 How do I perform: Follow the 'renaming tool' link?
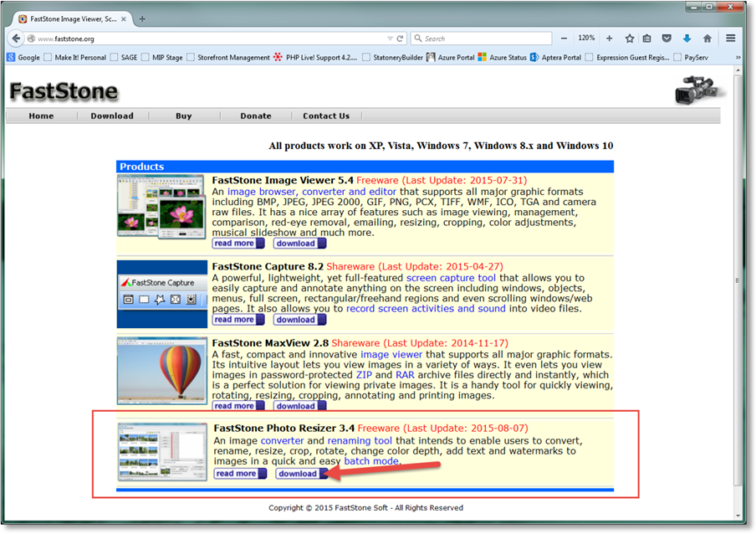click(360, 440)
